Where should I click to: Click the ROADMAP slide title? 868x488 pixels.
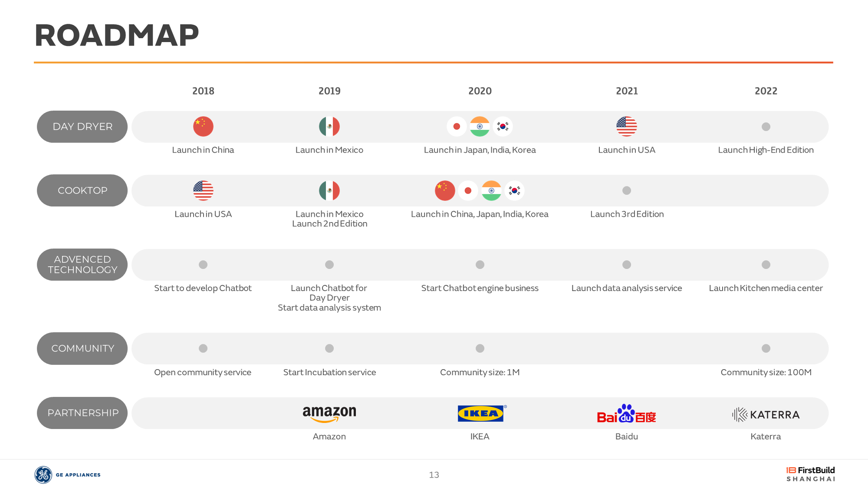117,35
